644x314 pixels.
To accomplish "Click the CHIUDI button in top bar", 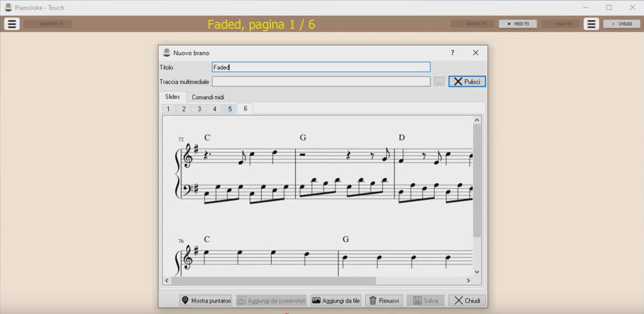I will pos(622,24).
